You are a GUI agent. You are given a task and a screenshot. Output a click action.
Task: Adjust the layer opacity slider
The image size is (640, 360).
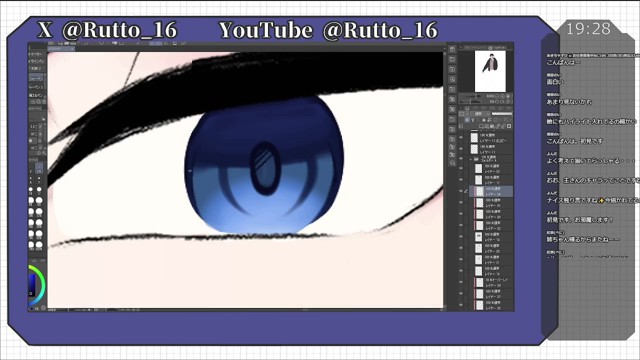coord(502,113)
